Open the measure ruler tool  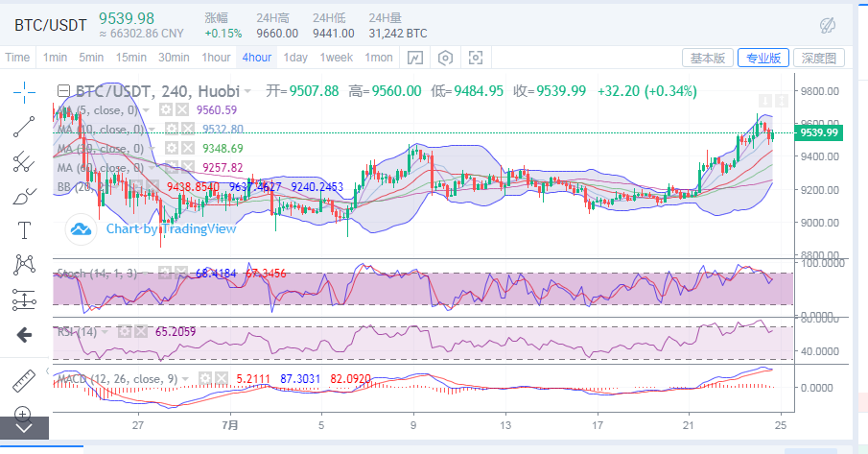tap(24, 381)
